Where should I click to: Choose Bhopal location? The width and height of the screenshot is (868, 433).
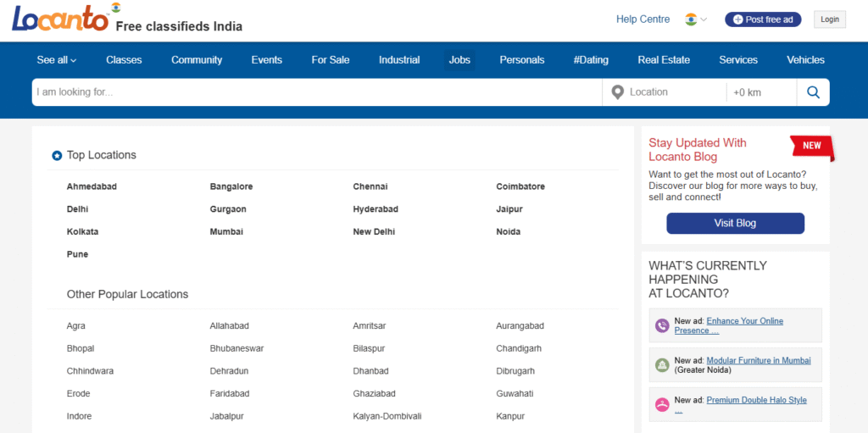tap(81, 349)
